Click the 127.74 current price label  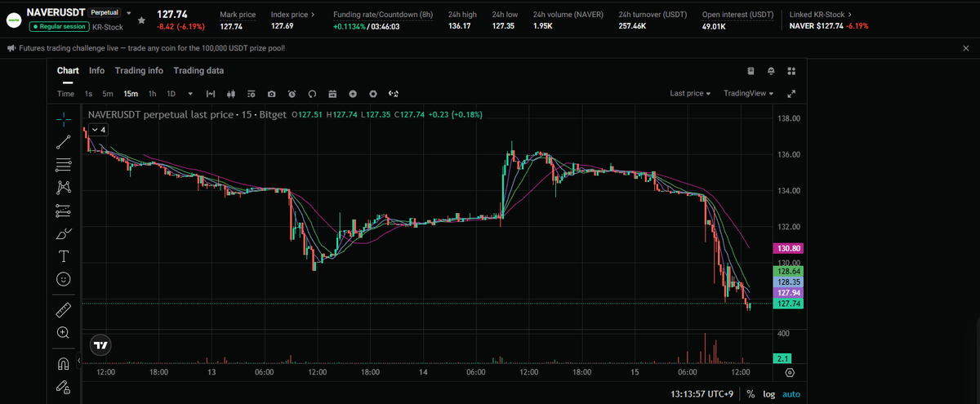pyautogui.click(x=788, y=304)
